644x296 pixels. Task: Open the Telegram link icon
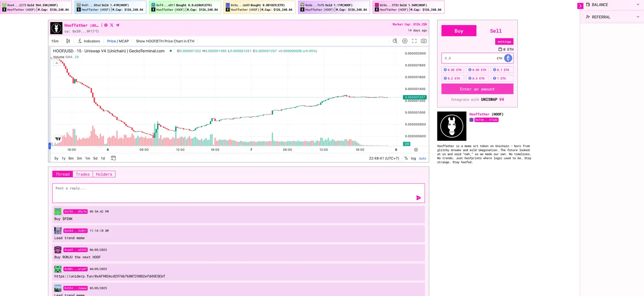[117, 25]
